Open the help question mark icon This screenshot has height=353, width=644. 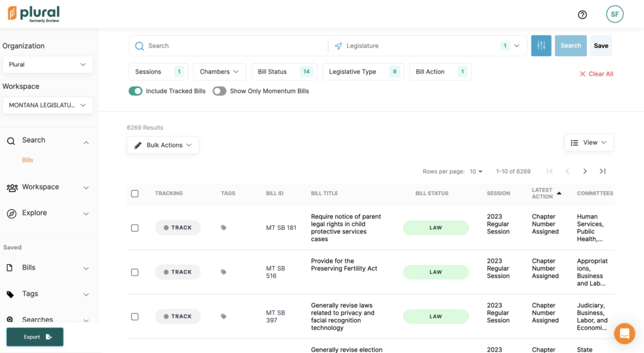point(582,14)
